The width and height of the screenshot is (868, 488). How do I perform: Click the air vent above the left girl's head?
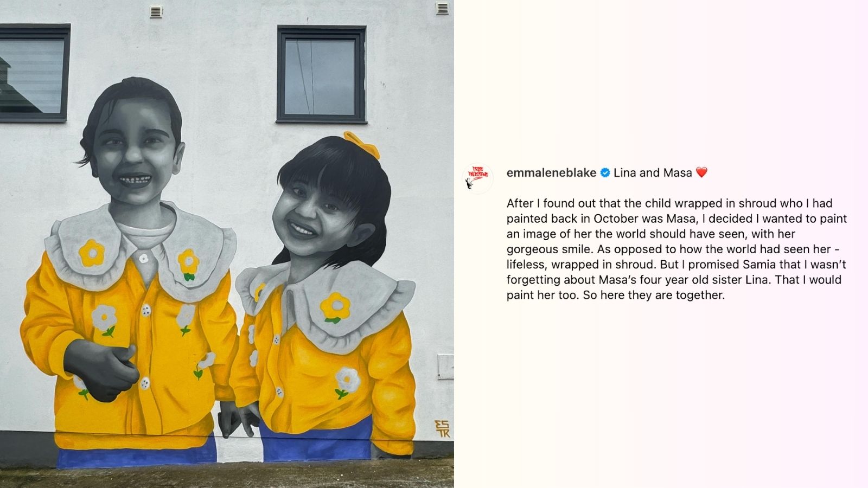coord(156,11)
